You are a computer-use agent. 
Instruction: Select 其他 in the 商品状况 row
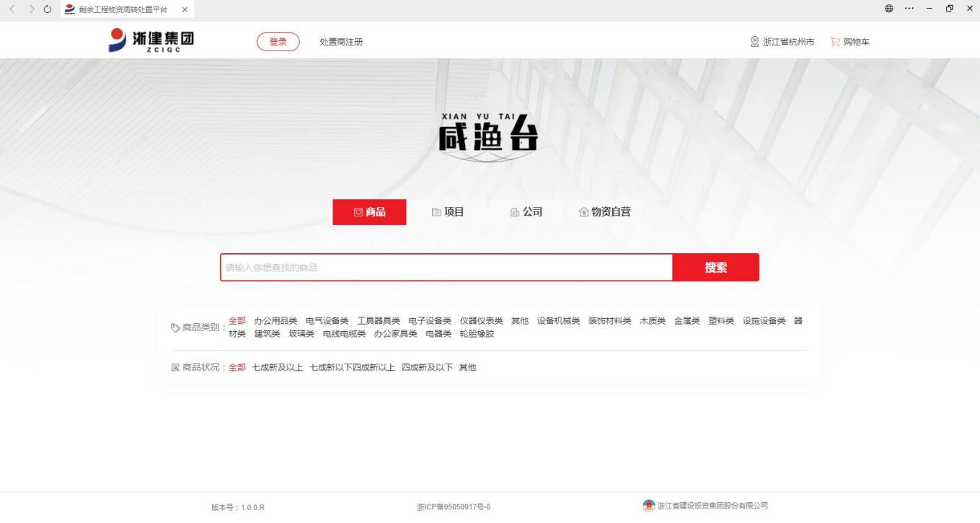point(467,367)
